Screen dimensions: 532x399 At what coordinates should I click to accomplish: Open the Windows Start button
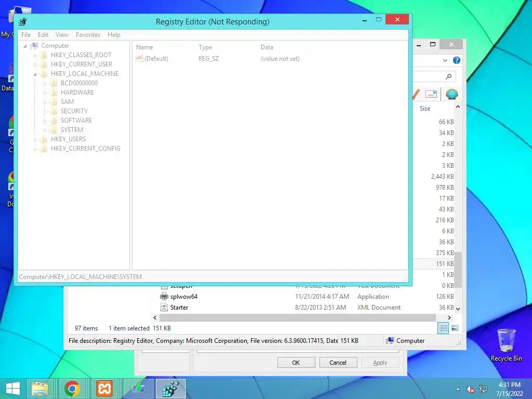pyautogui.click(x=13, y=389)
